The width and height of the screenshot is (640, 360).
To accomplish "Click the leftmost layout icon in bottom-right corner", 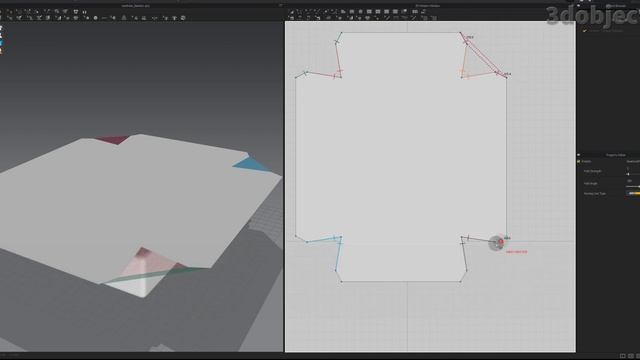I will 622,356.
